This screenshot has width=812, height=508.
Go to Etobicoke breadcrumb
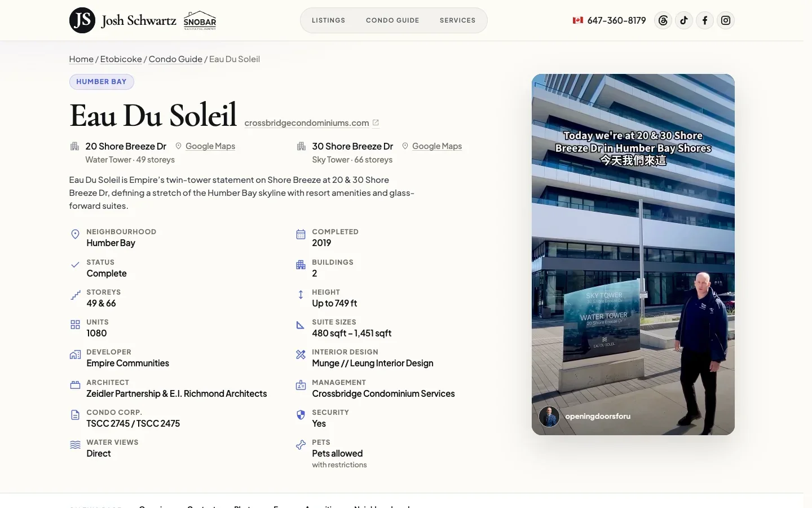(121, 59)
